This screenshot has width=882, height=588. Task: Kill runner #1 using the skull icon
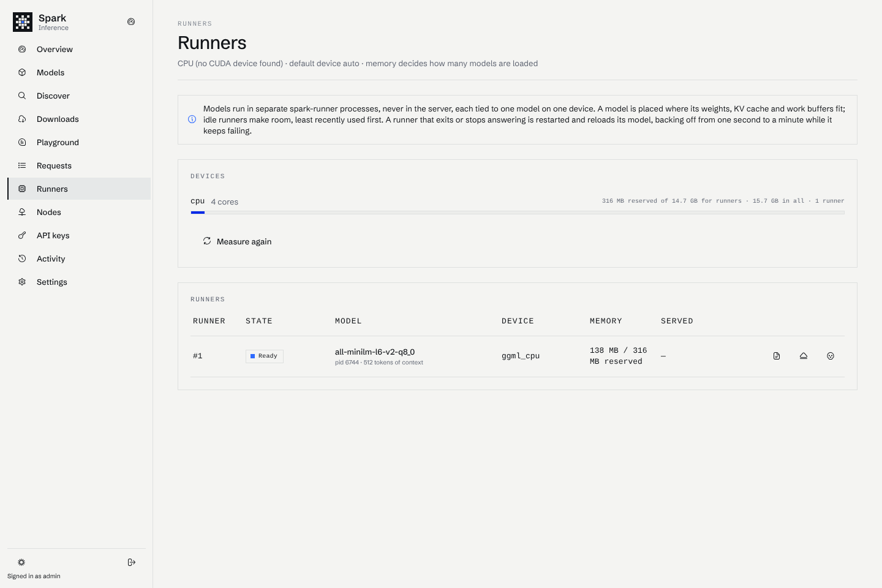click(831, 356)
